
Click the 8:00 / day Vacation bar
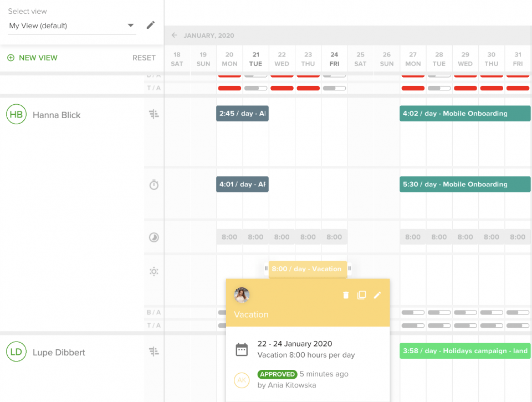pos(308,269)
